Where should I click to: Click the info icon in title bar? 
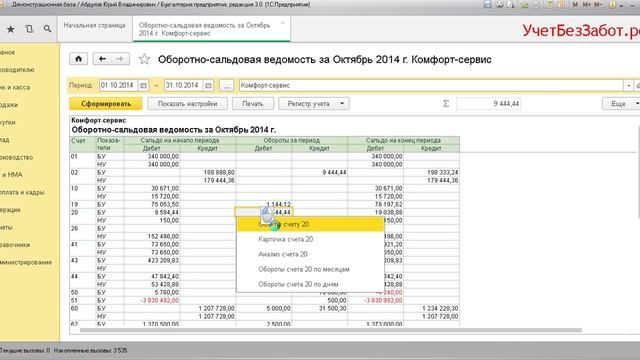coord(612,4)
